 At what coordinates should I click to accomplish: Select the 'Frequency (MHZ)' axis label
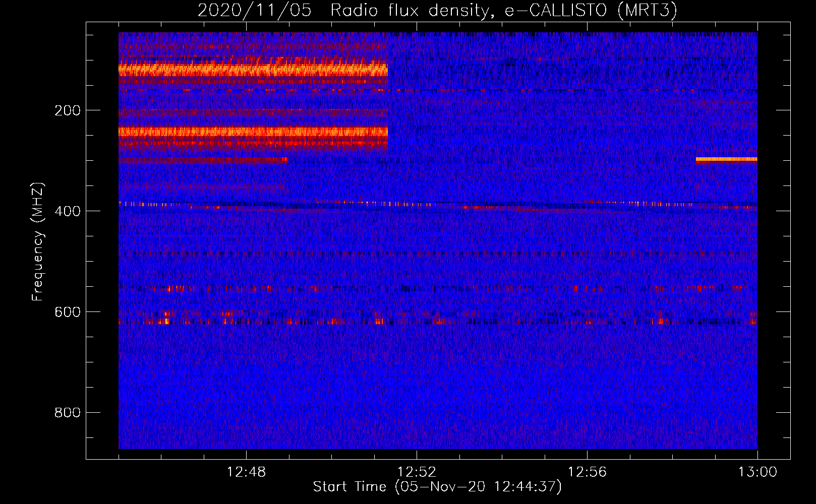point(38,241)
